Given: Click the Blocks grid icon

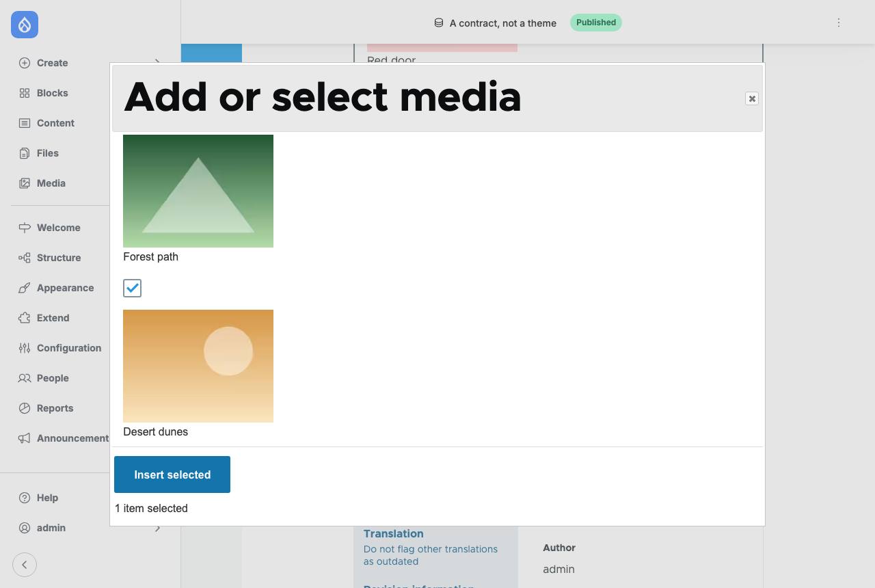Looking at the screenshot, I should pyautogui.click(x=25, y=93).
